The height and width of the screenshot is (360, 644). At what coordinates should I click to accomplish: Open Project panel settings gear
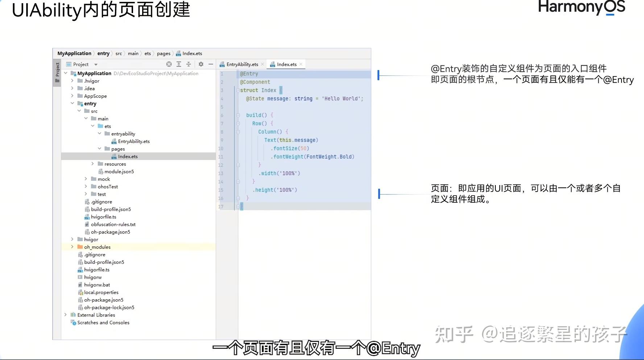(201, 64)
